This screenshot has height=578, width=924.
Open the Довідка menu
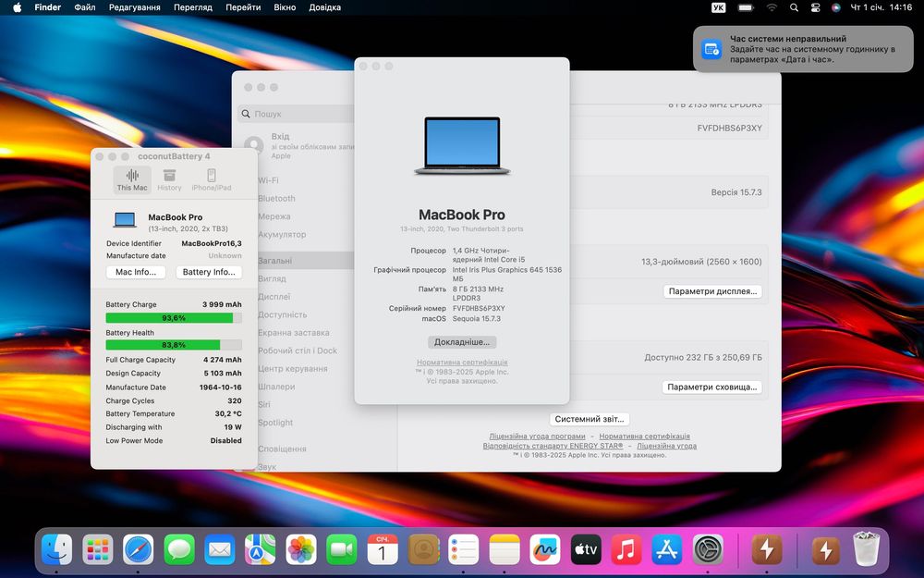coord(324,7)
